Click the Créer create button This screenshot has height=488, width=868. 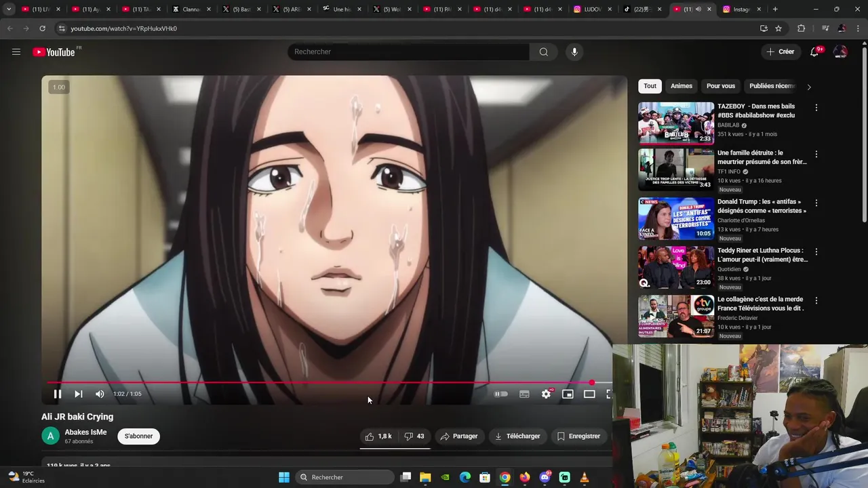click(780, 52)
